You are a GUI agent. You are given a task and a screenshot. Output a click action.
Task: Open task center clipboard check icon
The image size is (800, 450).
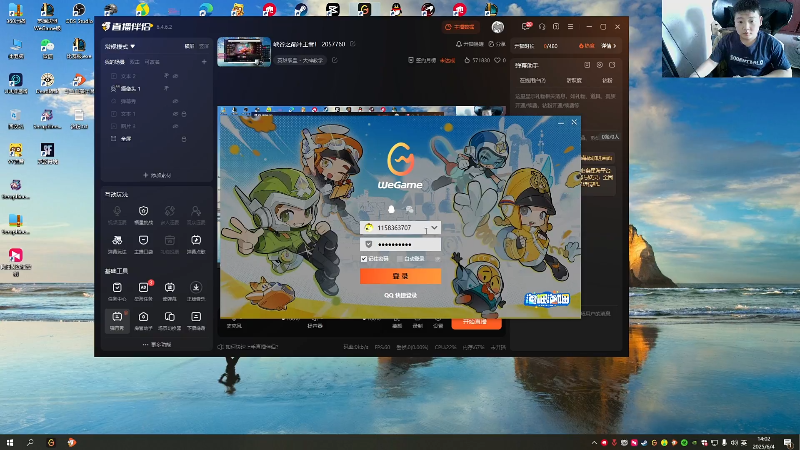[117, 291]
